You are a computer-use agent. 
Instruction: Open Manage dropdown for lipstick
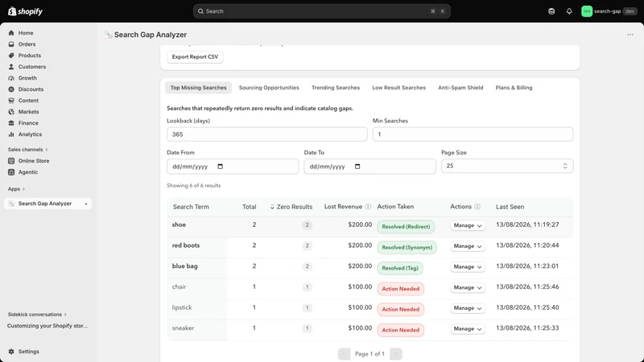pos(468,308)
